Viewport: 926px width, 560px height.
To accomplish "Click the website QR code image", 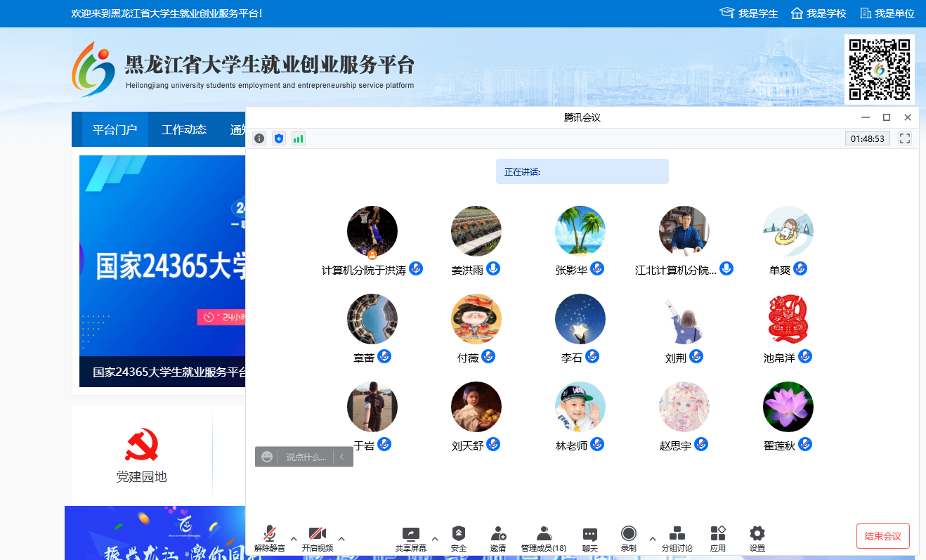I will pyautogui.click(x=880, y=70).
